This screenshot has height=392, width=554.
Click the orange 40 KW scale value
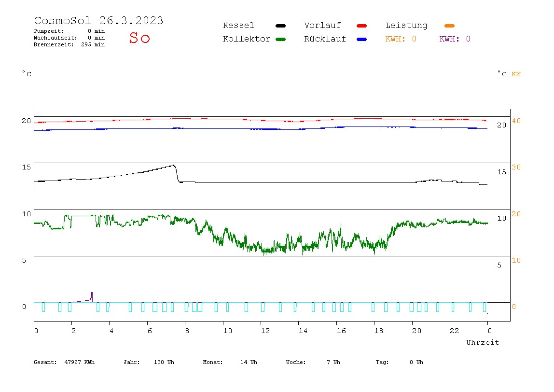tap(516, 121)
